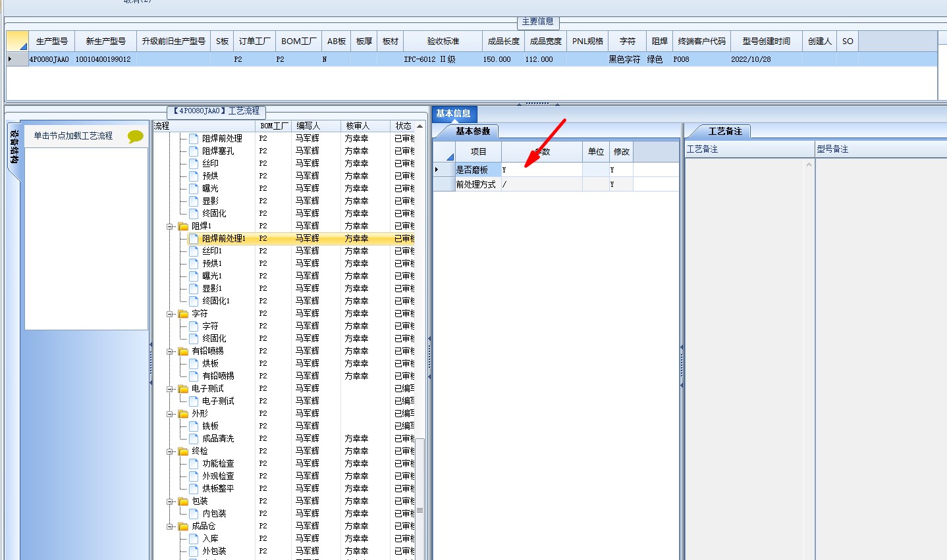
Task: Click the 有铅喷锡 folder icon
Action: point(184,351)
